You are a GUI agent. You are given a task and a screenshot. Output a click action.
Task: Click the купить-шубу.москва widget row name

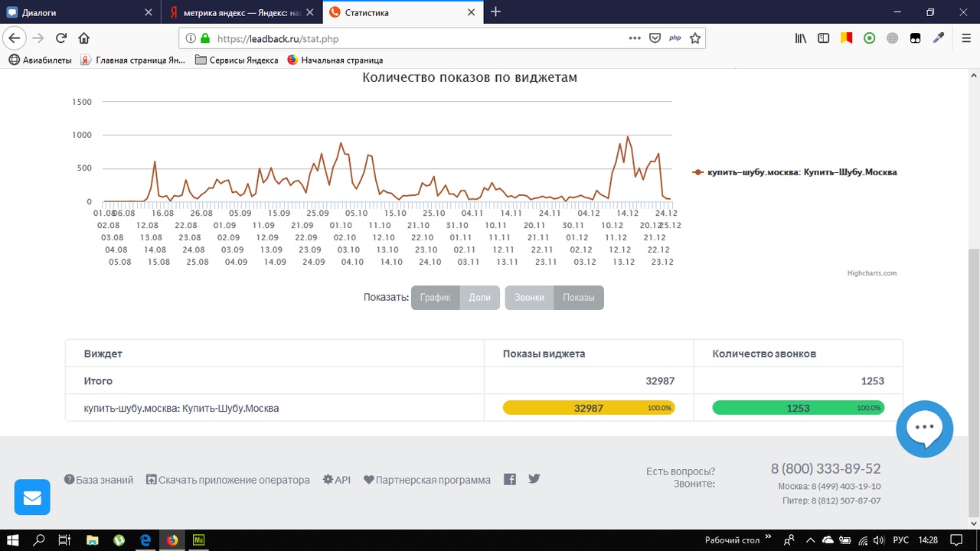pyautogui.click(x=181, y=408)
